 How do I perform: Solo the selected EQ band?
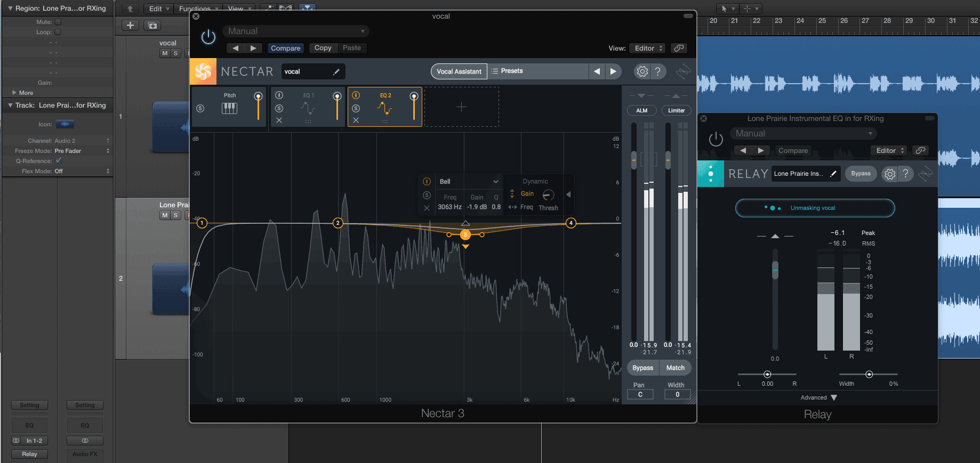[x=427, y=196]
